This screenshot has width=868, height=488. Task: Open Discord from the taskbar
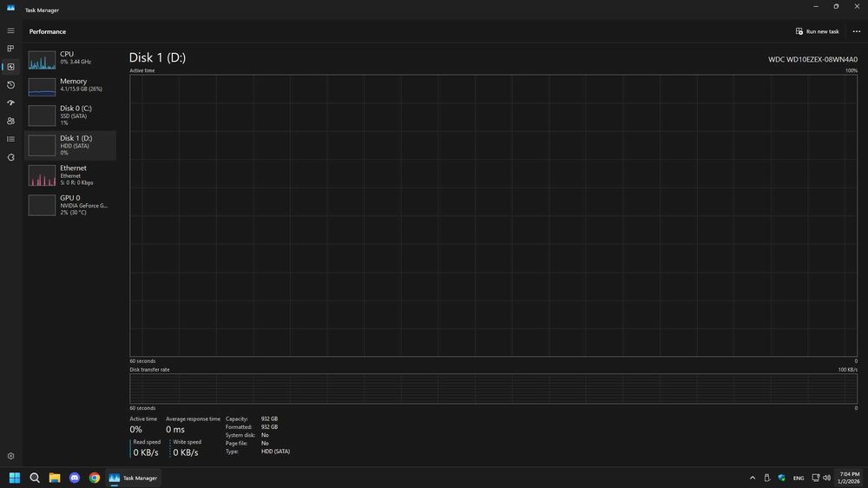[74, 478]
